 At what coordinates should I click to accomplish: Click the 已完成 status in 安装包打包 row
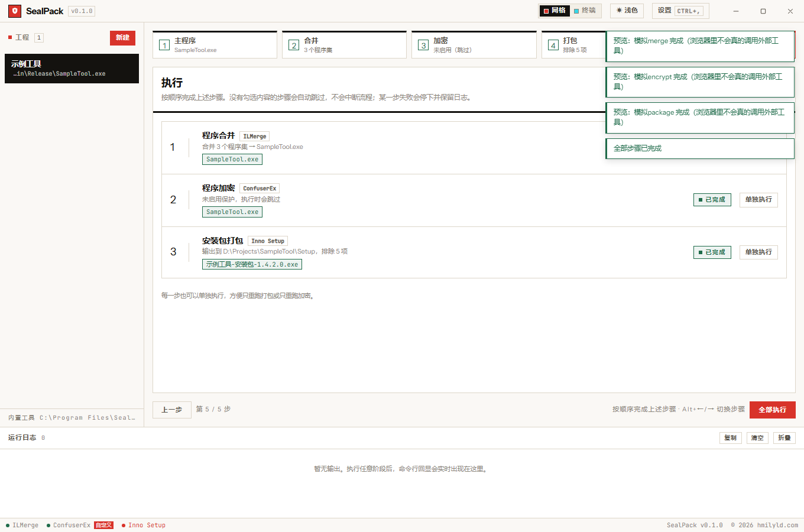712,252
